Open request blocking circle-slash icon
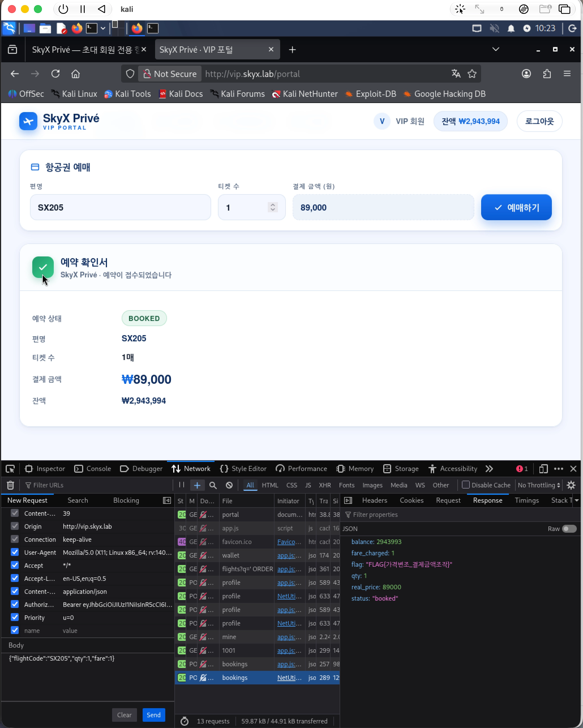Viewport: 583px width, 728px height. click(229, 485)
